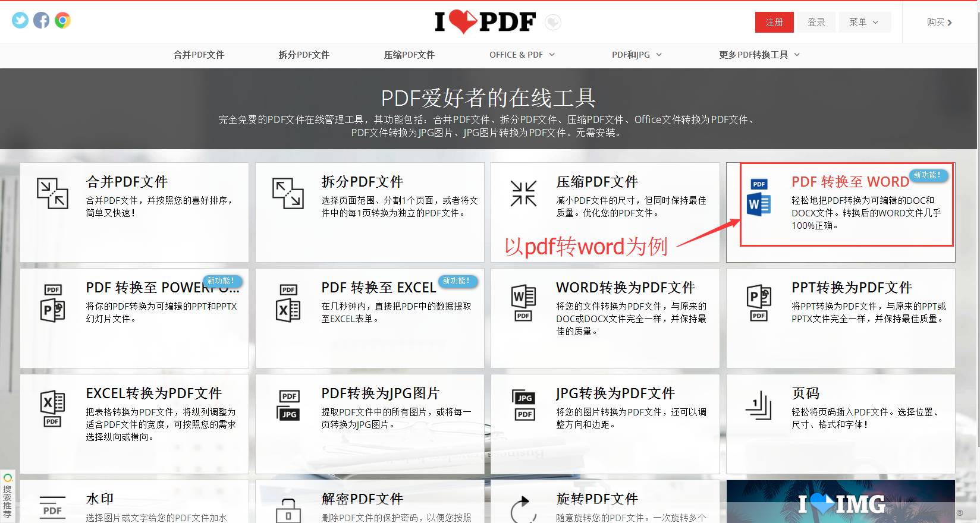
Task: Click the page numbers (页码) icon
Action: 759,405
